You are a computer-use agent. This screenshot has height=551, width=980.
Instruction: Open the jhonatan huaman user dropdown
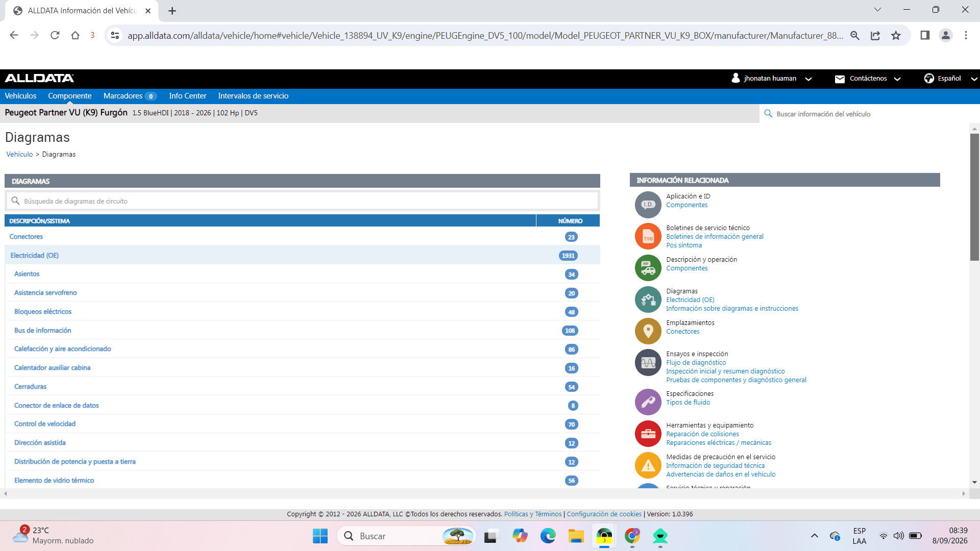click(771, 79)
